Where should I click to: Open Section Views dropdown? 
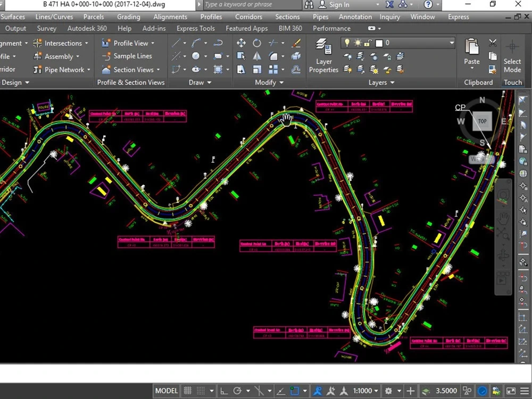coord(158,70)
